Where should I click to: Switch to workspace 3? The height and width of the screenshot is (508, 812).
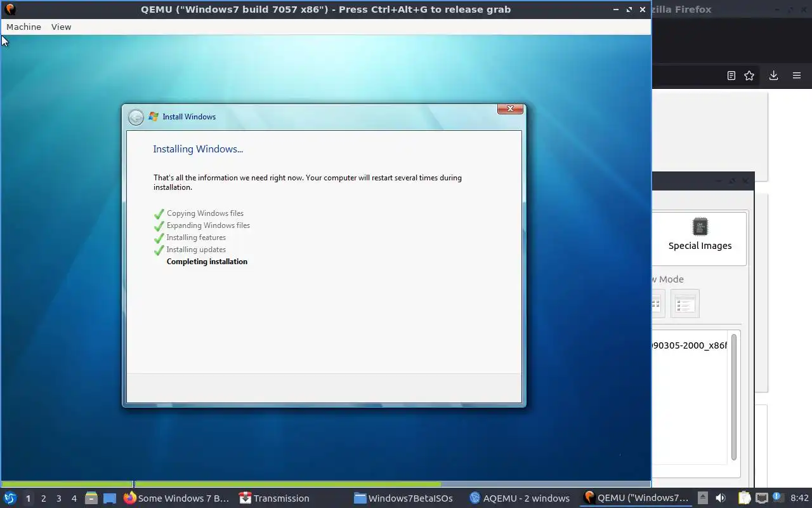pyautogui.click(x=58, y=498)
